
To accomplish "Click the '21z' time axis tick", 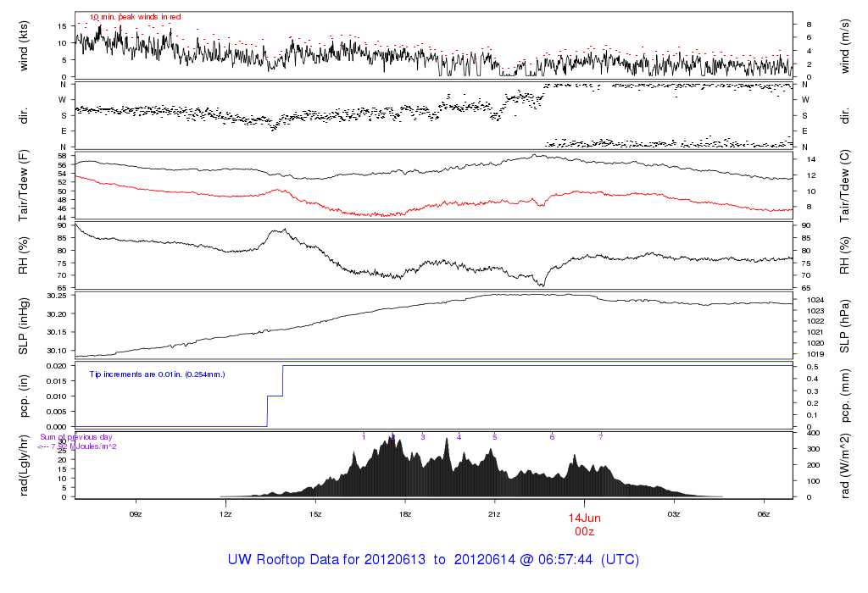I will 494,514.
